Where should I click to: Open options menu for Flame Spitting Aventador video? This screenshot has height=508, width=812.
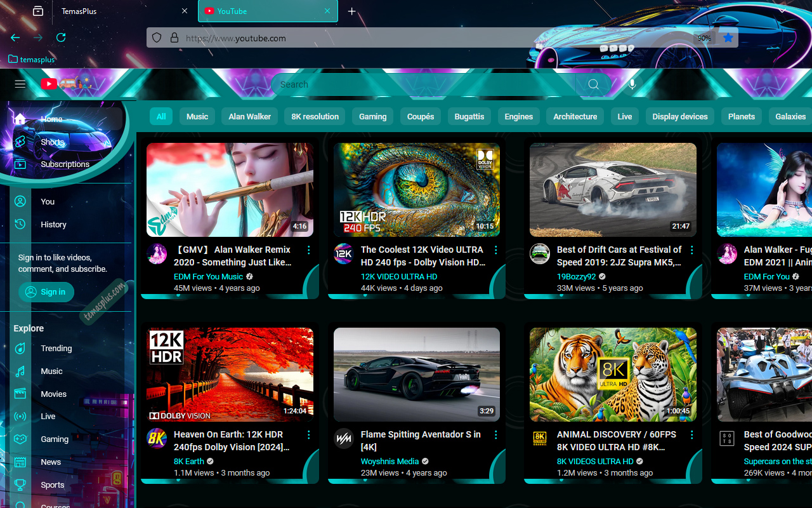coord(496,435)
